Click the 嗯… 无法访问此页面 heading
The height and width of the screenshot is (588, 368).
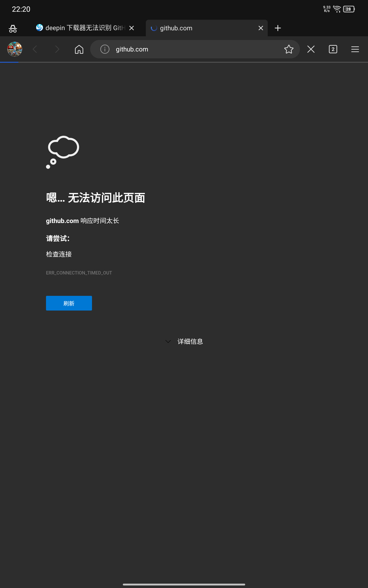tap(96, 198)
